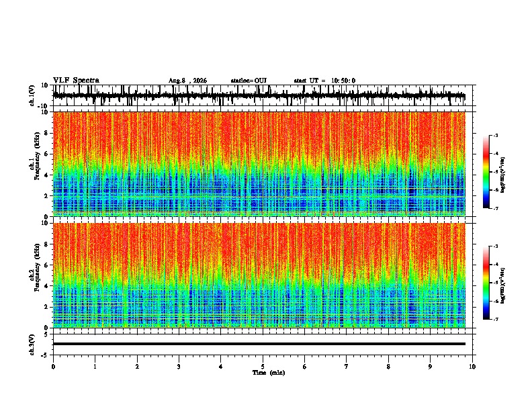Click the 6 kHz tick on ch.1 frequency axis
Screen dimensions: 532x411
coord(46,154)
